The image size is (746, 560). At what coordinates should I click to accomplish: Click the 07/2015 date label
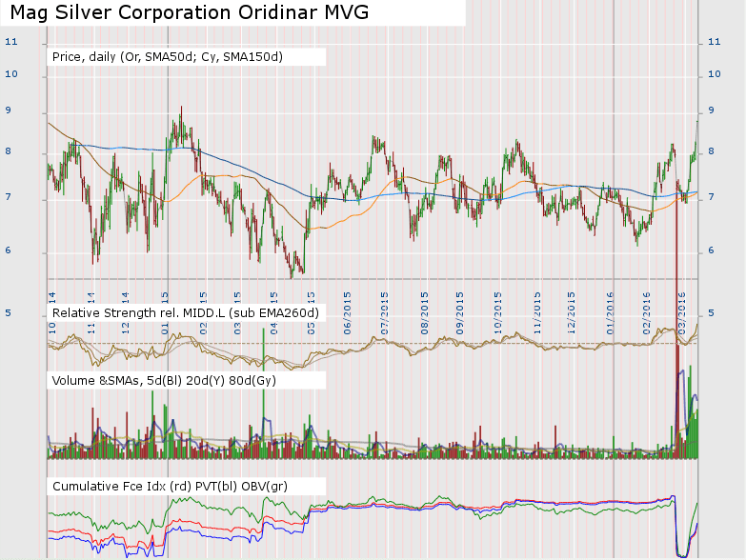(x=384, y=313)
